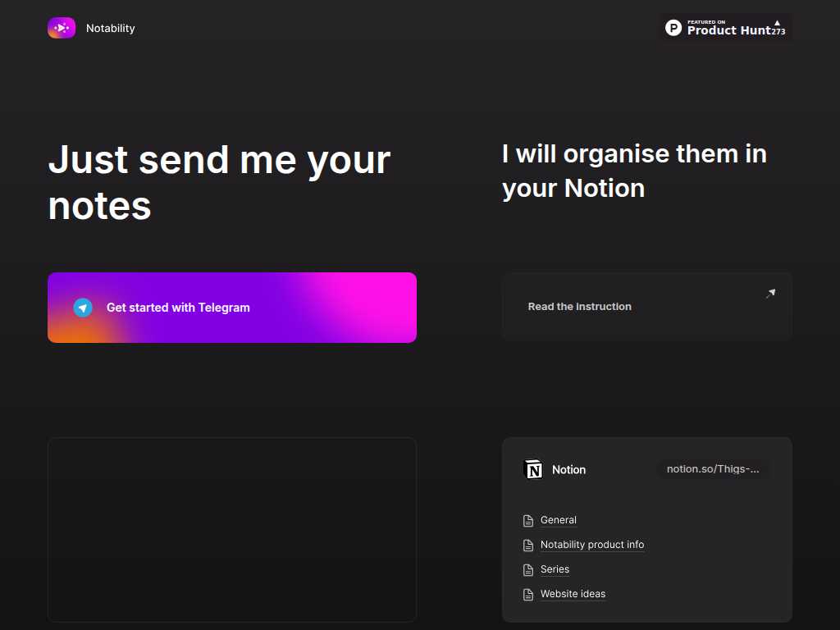Click the arrow icon on instruction card

pyautogui.click(x=770, y=294)
